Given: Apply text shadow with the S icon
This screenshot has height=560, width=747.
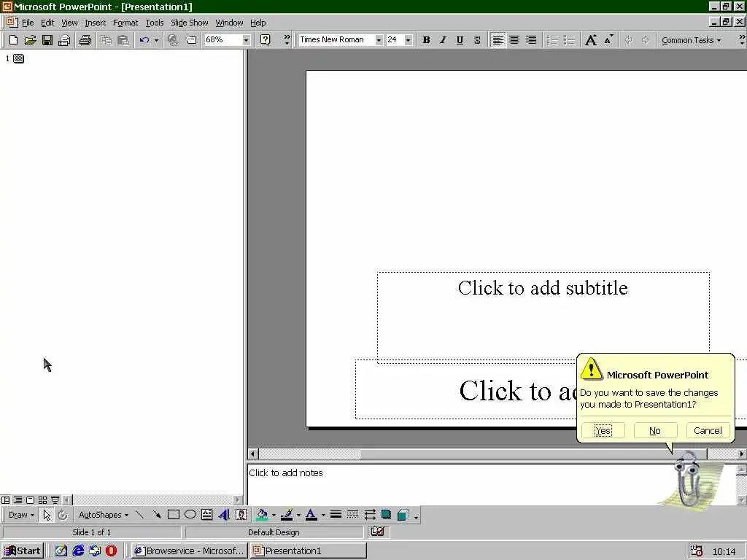Looking at the screenshot, I should pos(477,40).
